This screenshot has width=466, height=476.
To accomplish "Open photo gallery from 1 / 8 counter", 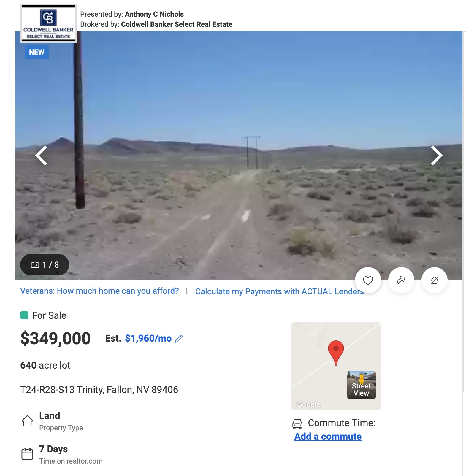I will (x=45, y=265).
